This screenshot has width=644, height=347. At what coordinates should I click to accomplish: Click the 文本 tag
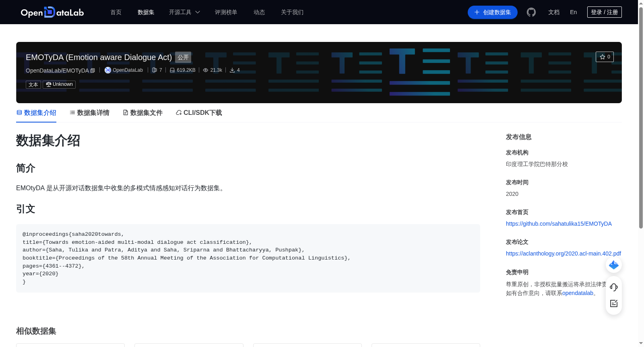33,85
